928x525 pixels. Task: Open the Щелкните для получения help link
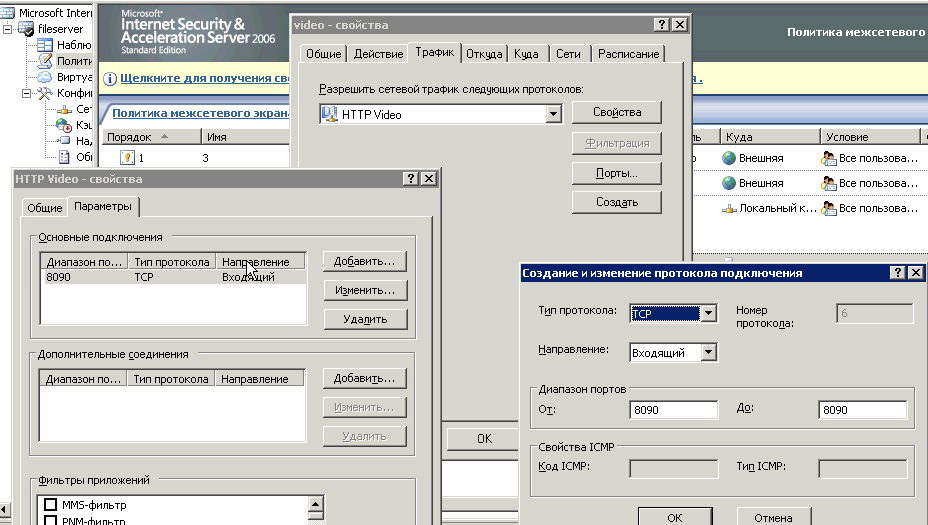click(205, 78)
